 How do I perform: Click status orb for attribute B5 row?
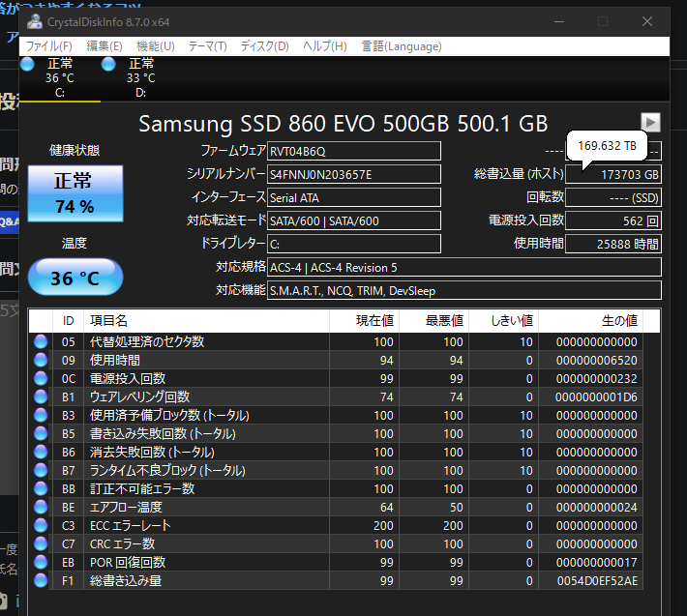point(41,433)
